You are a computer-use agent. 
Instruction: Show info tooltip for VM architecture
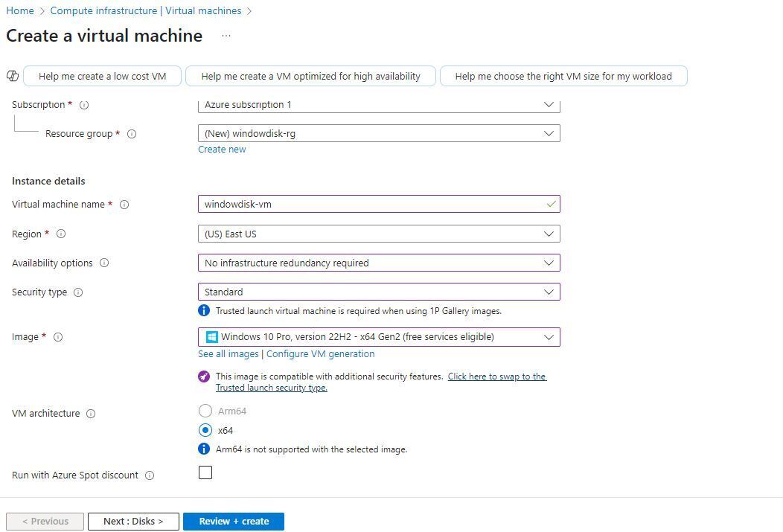[x=91, y=414]
